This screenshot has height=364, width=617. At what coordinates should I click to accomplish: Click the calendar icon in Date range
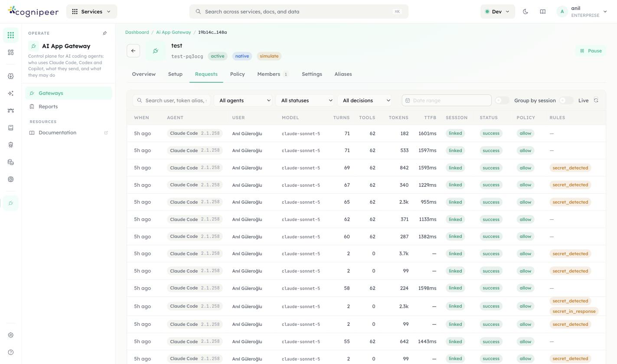pos(408,101)
